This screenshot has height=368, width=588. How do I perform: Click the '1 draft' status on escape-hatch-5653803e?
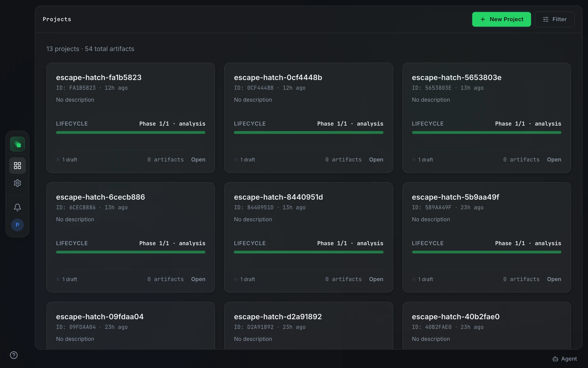[423, 159]
